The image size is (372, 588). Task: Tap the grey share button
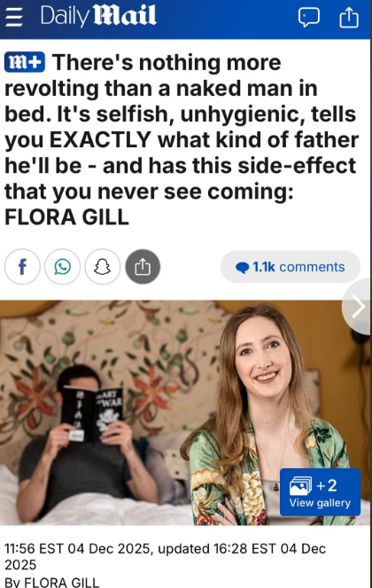coord(143,267)
